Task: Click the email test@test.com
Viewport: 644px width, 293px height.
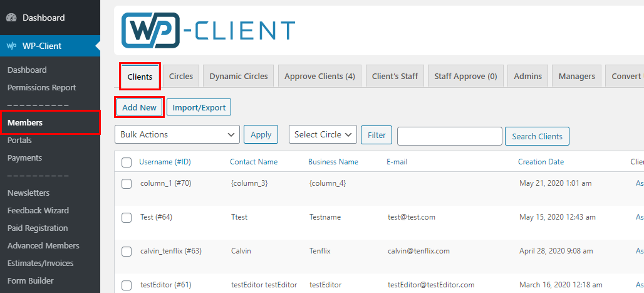Action: tap(412, 217)
